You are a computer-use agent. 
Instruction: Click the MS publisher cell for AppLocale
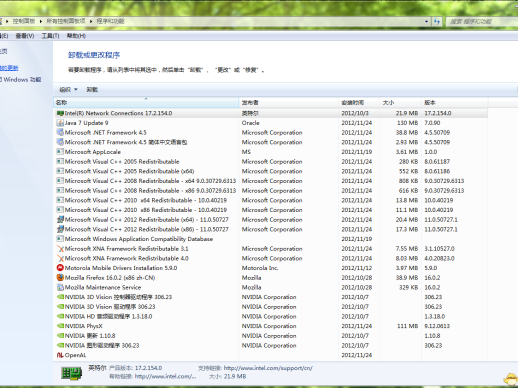(246, 152)
